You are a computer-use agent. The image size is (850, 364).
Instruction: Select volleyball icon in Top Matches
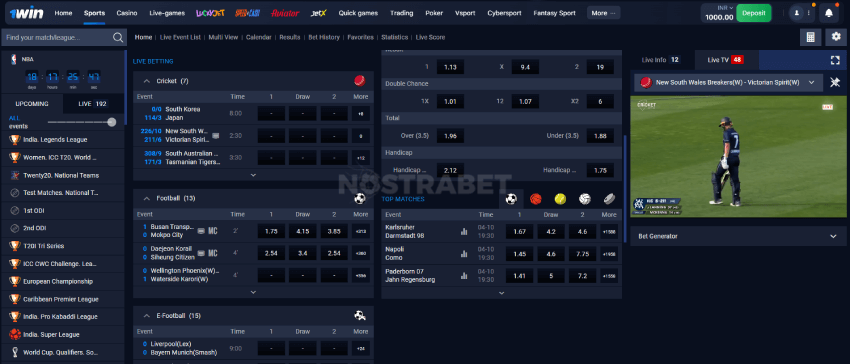[x=584, y=199]
